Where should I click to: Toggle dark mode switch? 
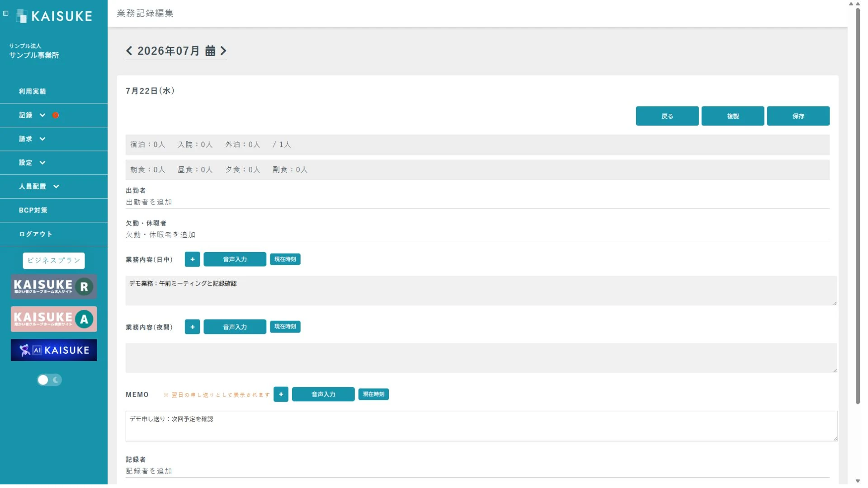click(49, 380)
